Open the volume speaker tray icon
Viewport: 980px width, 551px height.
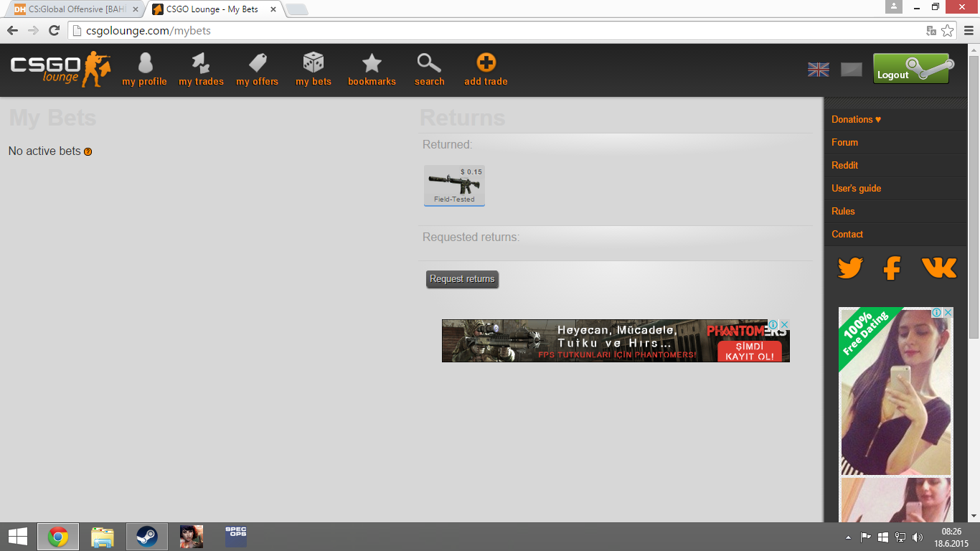(x=918, y=537)
